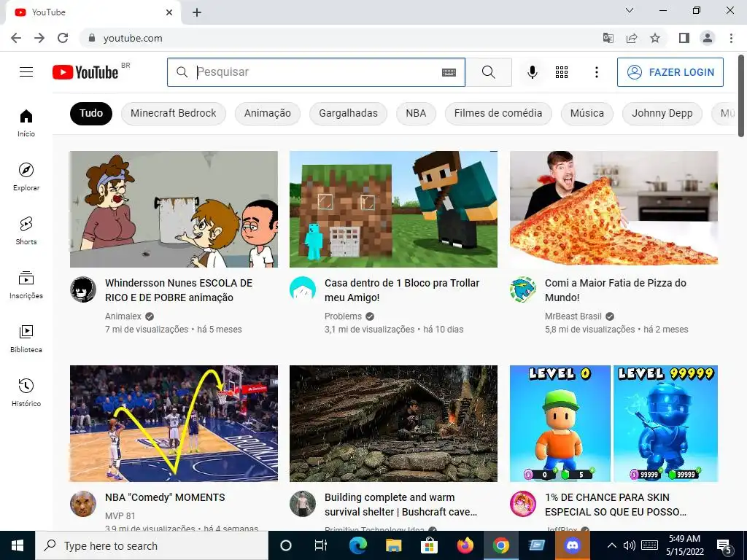Viewport: 747px width, 560px height.
Task: Select the Música filter chip
Action: point(587,113)
